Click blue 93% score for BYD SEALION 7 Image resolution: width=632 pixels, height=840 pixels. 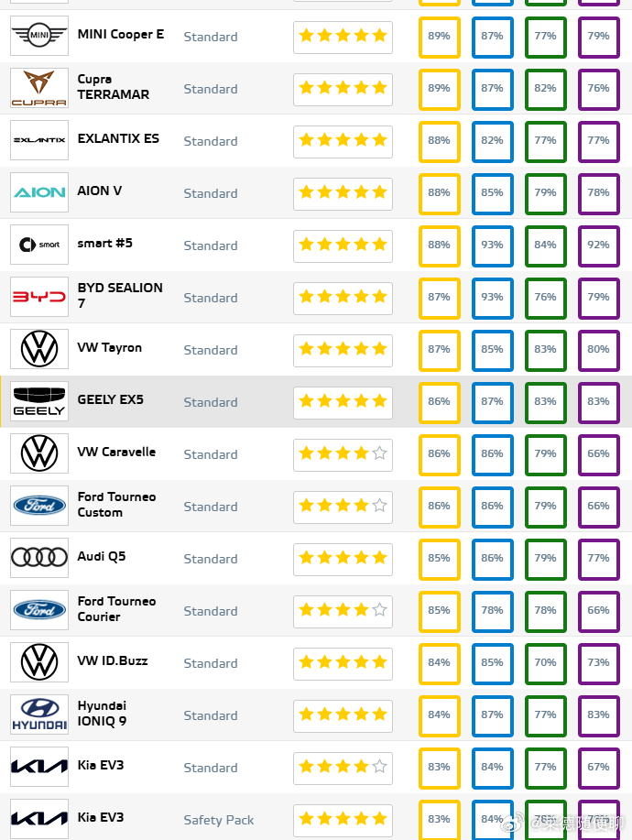(492, 298)
